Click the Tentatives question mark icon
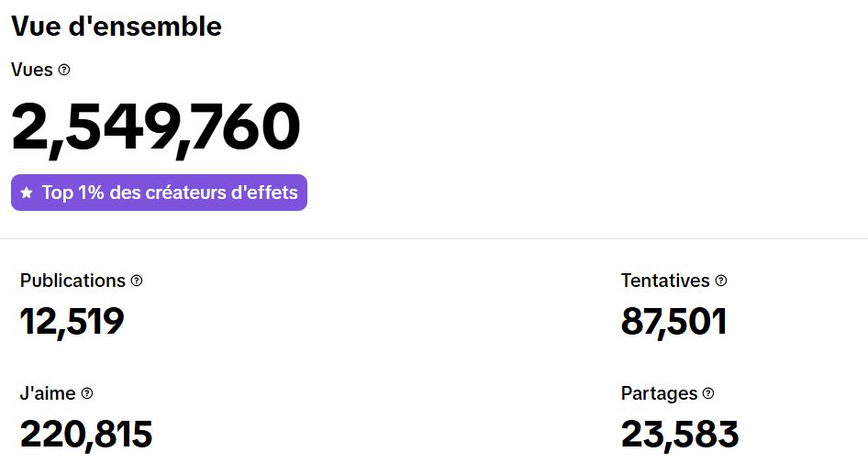Screen dimensions: 868x474 (721, 281)
